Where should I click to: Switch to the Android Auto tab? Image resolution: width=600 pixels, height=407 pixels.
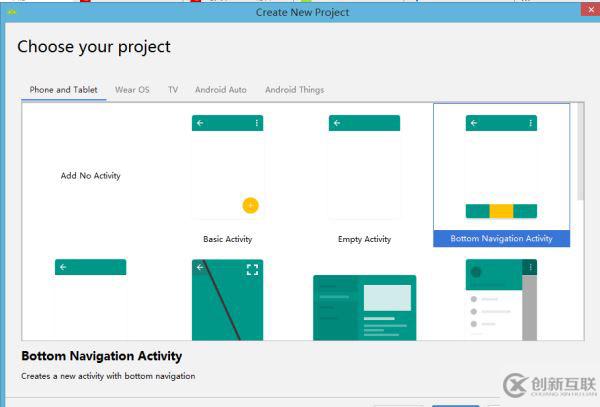click(221, 90)
